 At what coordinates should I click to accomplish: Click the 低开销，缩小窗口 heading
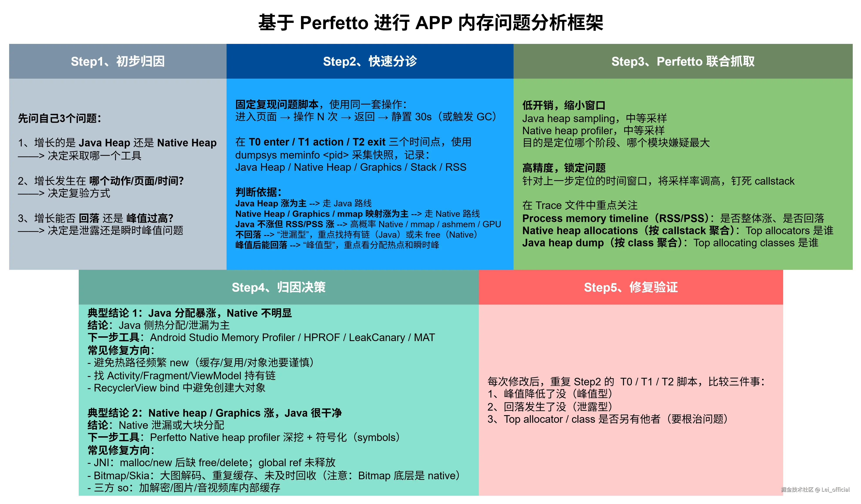[x=564, y=105]
